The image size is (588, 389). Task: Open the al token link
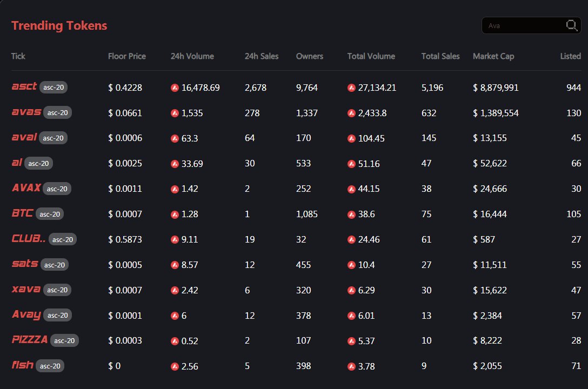click(17, 162)
